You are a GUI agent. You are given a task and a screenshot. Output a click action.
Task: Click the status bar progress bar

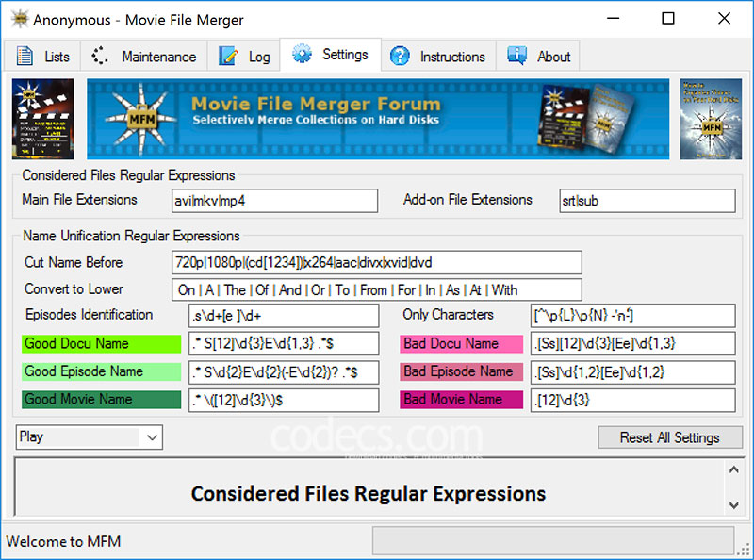pyautogui.click(x=553, y=541)
